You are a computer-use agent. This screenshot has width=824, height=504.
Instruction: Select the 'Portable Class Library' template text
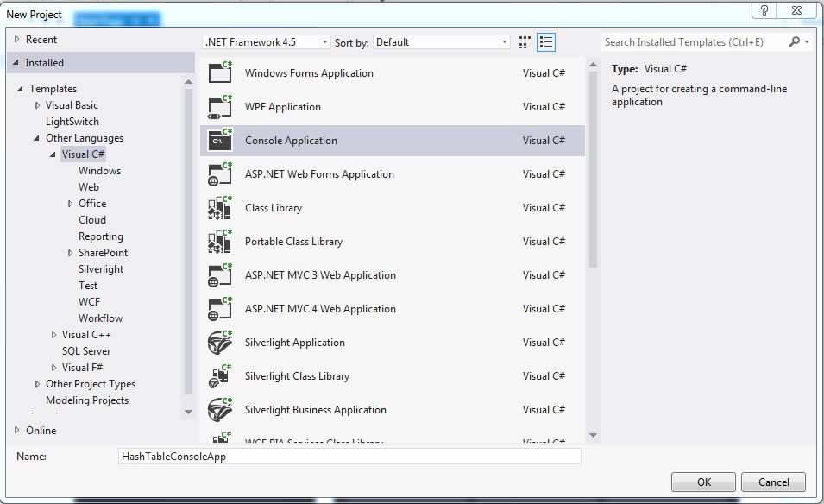tap(293, 242)
